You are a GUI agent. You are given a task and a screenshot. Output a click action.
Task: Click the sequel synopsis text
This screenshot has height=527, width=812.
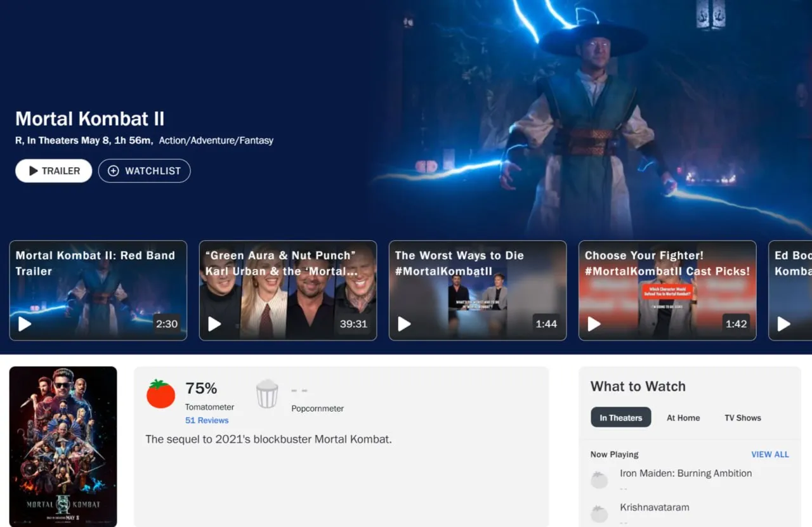pyautogui.click(x=268, y=439)
